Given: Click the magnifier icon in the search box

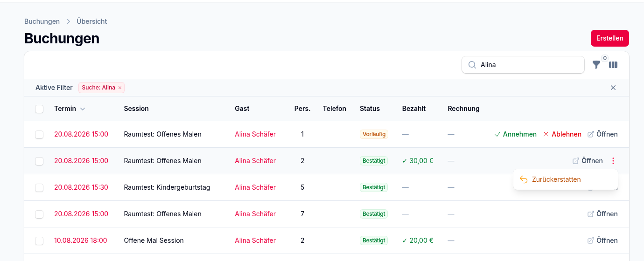Looking at the screenshot, I should click(x=472, y=65).
